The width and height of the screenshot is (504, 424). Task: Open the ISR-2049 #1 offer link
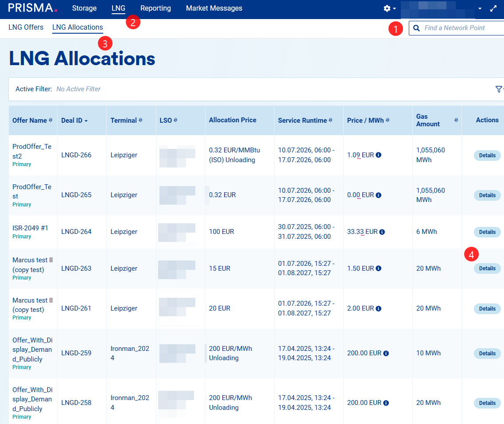tap(30, 228)
